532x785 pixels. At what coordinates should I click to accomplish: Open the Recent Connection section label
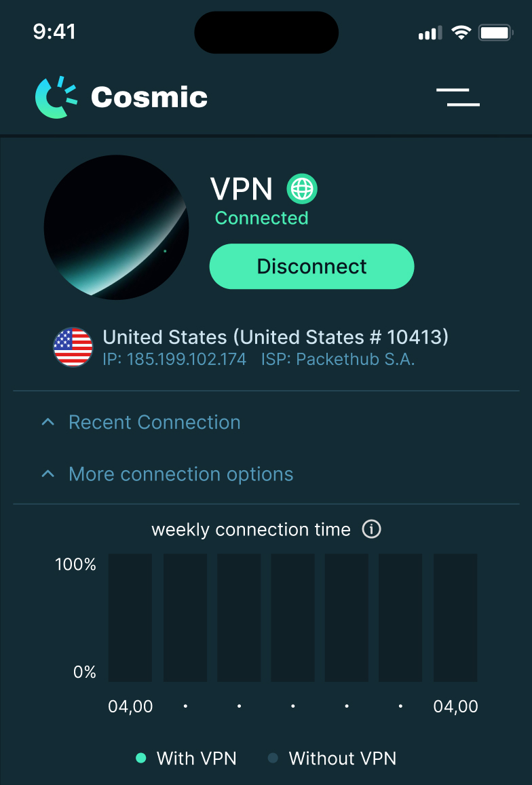[x=155, y=422]
